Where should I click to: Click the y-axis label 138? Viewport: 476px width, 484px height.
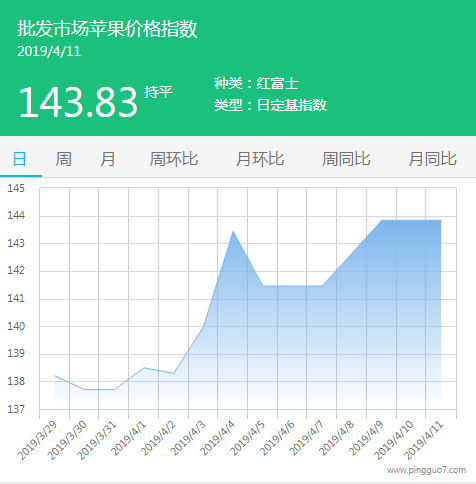16,381
